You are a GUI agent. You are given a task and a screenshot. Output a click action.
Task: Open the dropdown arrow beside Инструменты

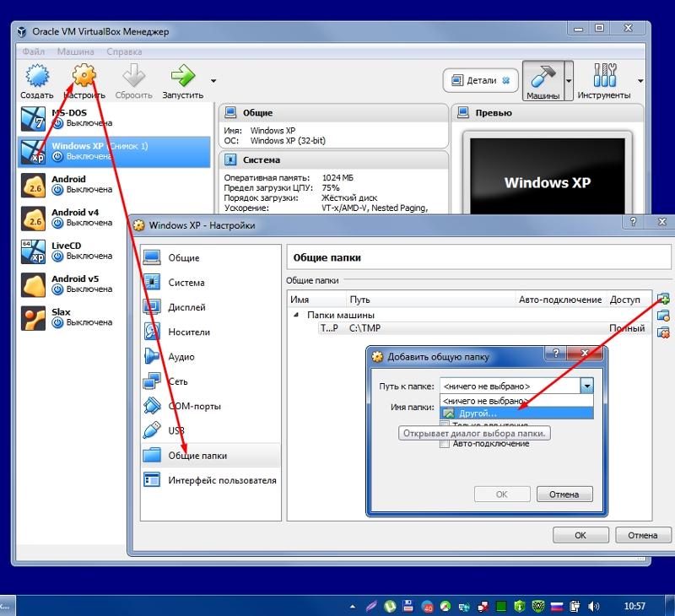pyautogui.click(x=640, y=81)
